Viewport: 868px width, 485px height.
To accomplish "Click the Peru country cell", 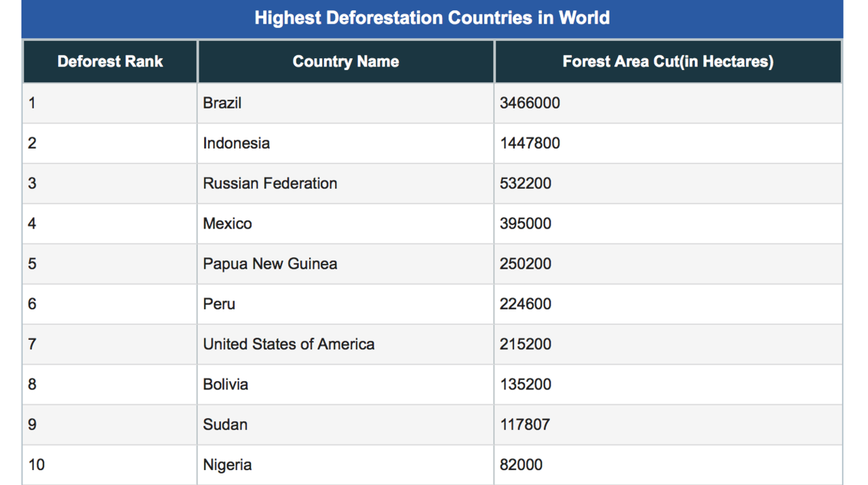I will 219,304.
